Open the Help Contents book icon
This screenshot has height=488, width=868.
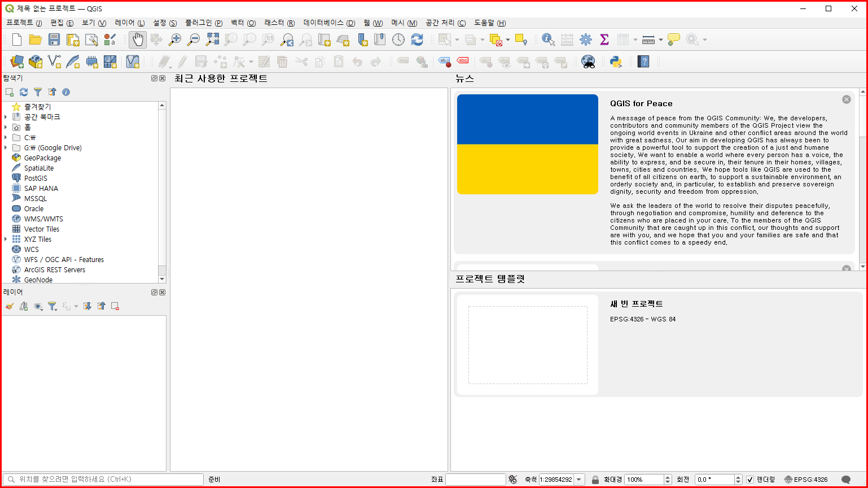point(643,61)
